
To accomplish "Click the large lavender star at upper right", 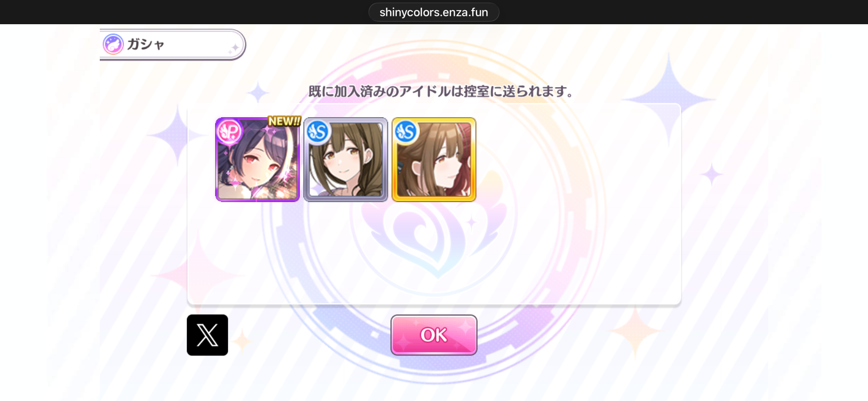I will click(669, 99).
